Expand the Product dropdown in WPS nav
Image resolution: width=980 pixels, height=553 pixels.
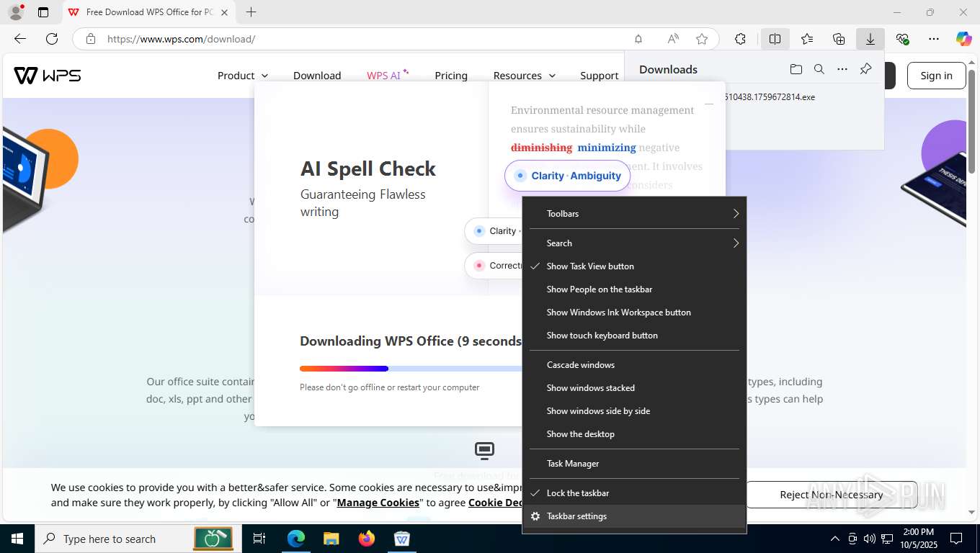[243, 76]
